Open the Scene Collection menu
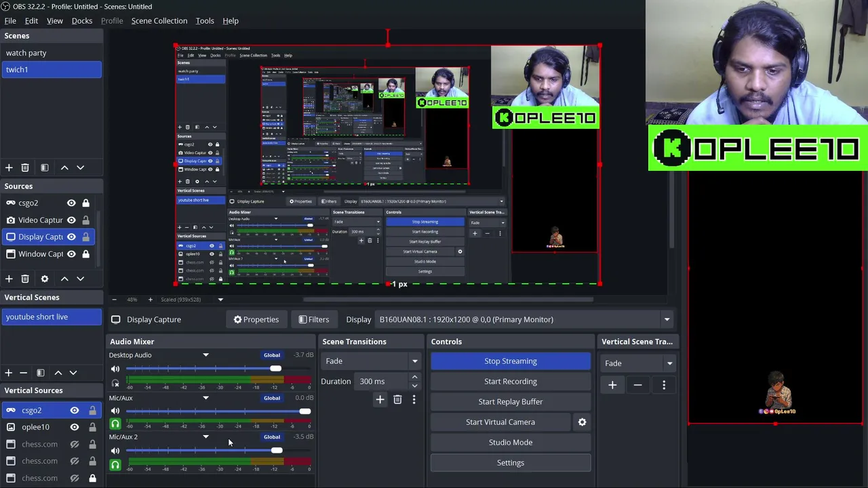Screen dimensions: 868x488 pos(159,20)
